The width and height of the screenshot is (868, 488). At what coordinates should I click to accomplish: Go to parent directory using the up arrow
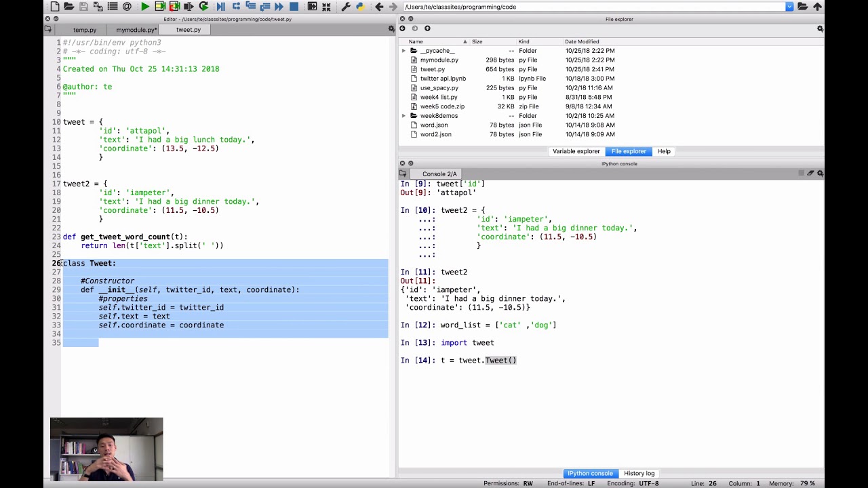[x=817, y=7]
